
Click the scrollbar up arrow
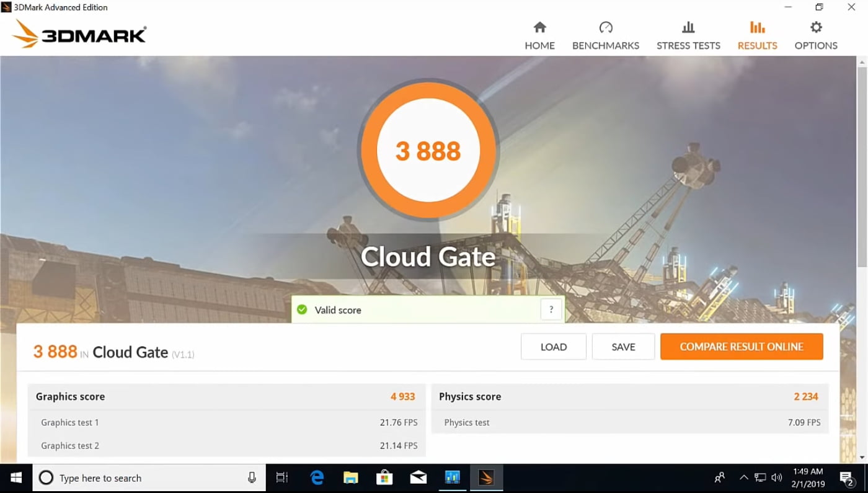pos(862,61)
